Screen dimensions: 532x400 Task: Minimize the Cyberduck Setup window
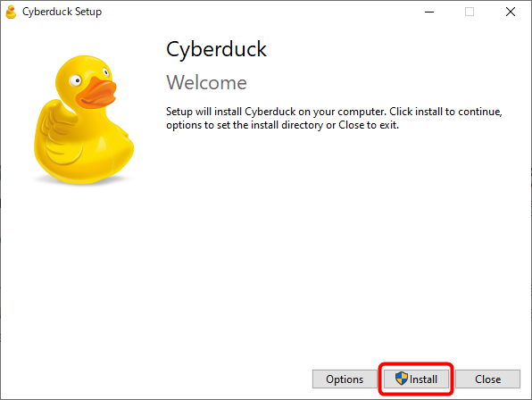pyautogui.click(x=429, y=12)
